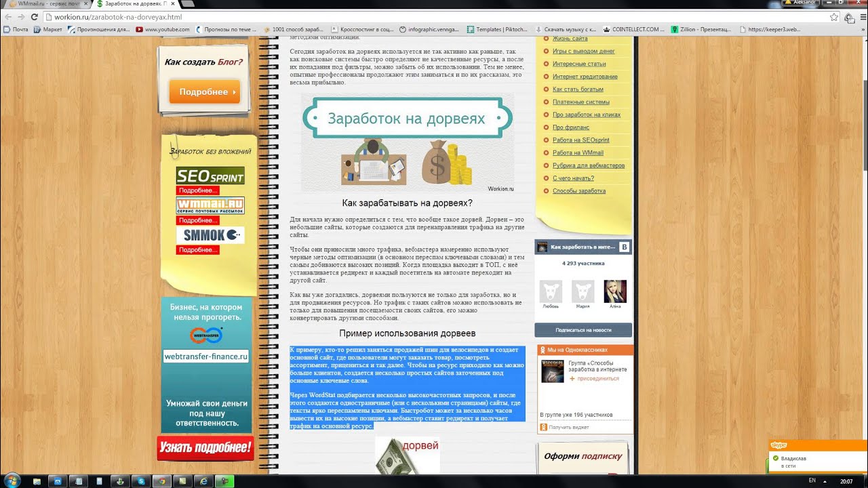The height and width of the screenshot is (488, 868).
Task: Open the Про фриланс category
Action: coord(571,127)
